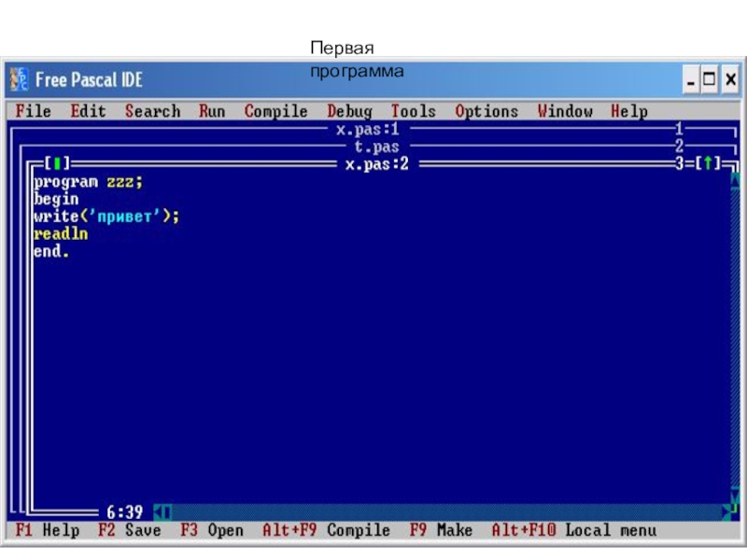This screenshot has width=747, height=560.
Task: Activate background window titled x.pas:1
Action: coord(367,129)
